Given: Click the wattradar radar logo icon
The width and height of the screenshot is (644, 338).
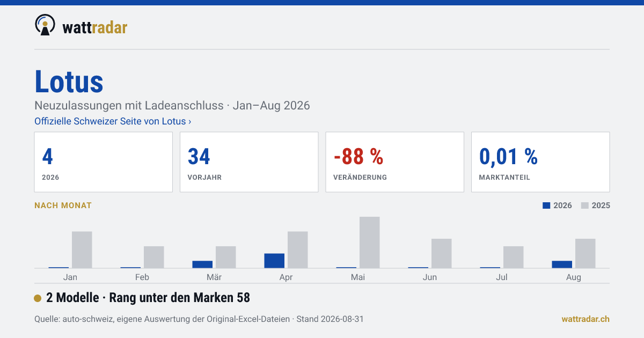Looking at the screenshot, I should click(x=45, y=25).
